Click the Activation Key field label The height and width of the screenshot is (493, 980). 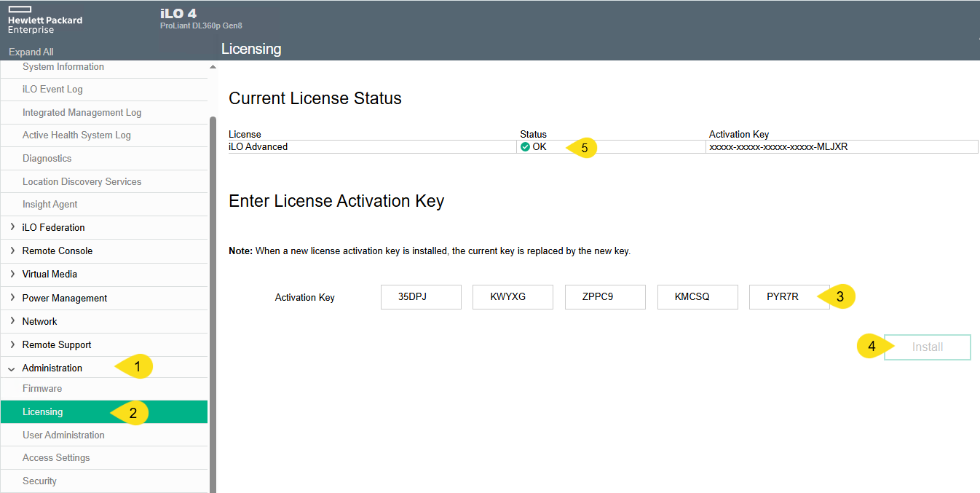(x=305, y=298)
